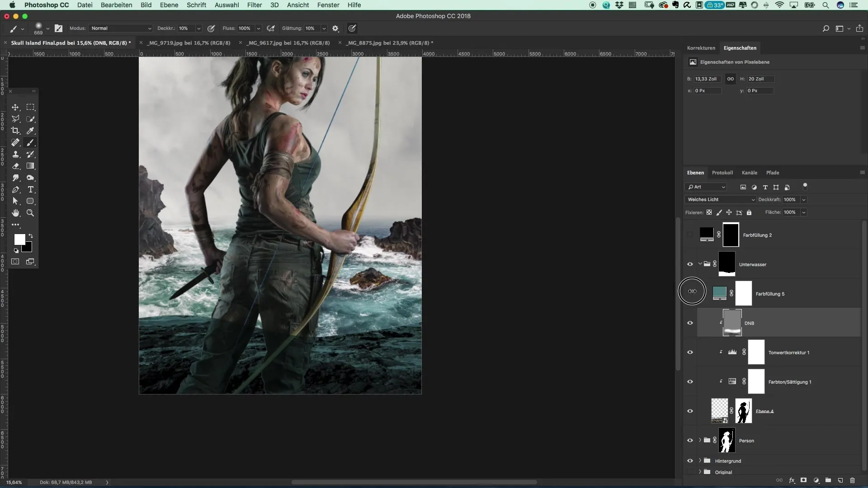Hide the Hintergrund group

pos(690,461)
